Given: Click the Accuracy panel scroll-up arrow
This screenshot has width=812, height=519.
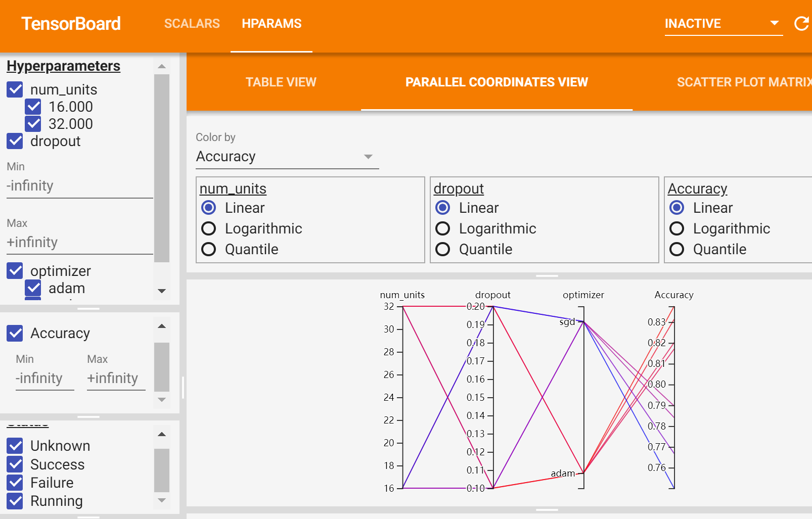Looking at the screenshot, I should 162,326.
